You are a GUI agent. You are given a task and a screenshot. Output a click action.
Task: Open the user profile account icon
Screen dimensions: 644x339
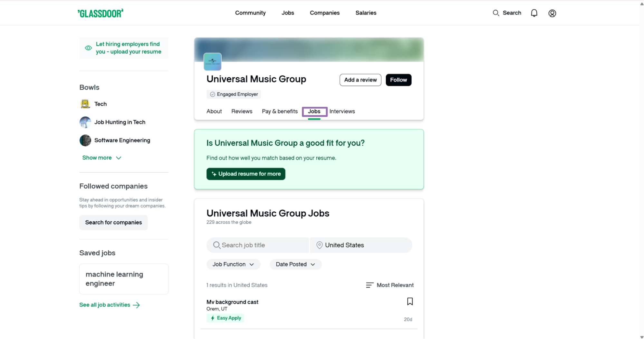(x=552, y=13)
